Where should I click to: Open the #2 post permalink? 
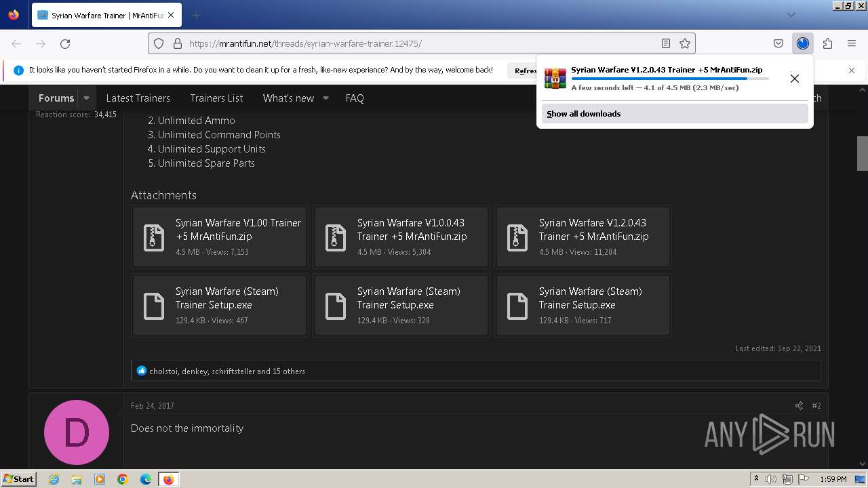tap(816, 405)
